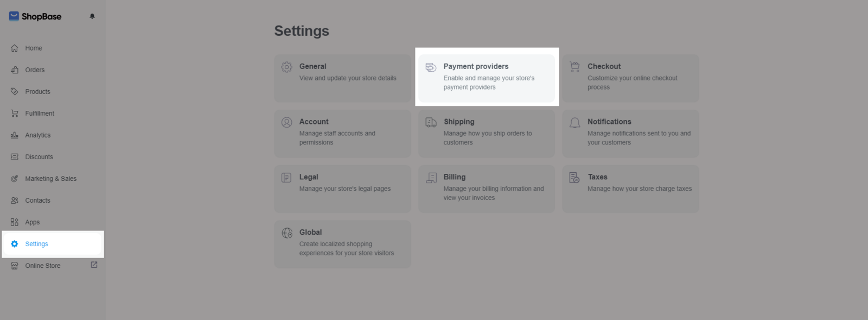
Task: Click the Checkout cart icon
Action: 575,67
